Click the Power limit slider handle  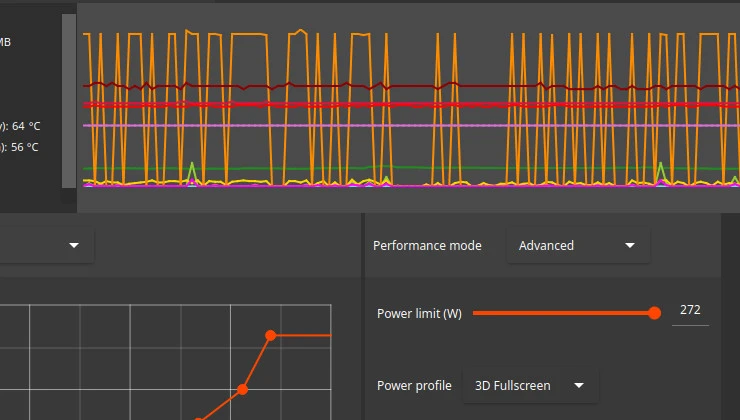click(655, 313)
